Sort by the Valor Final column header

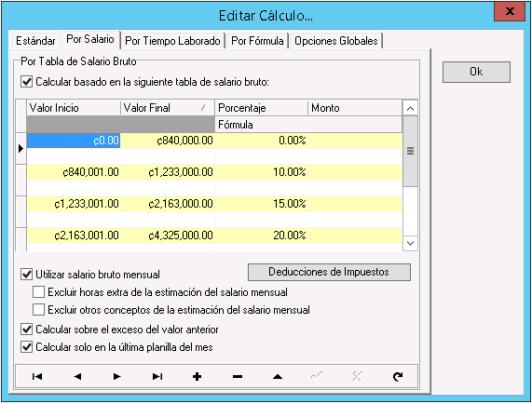click(x=168, y=108)
